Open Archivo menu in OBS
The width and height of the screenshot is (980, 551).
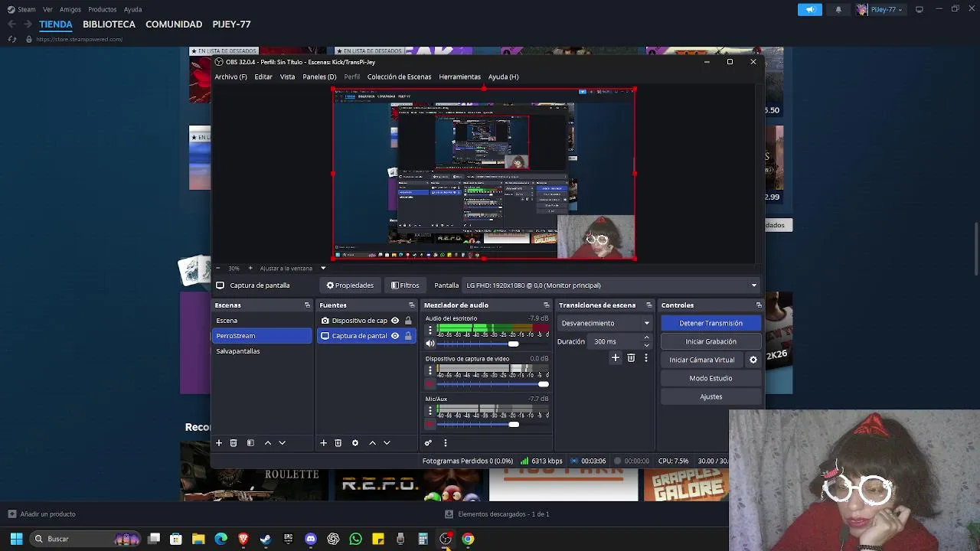click(x=230, y=77)
